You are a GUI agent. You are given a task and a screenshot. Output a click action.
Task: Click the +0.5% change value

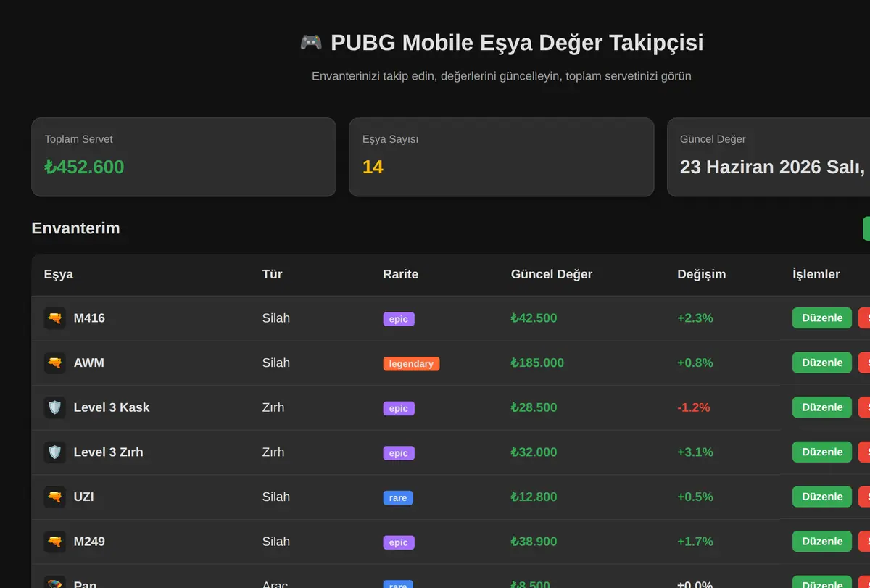click(x=695, y=497)
